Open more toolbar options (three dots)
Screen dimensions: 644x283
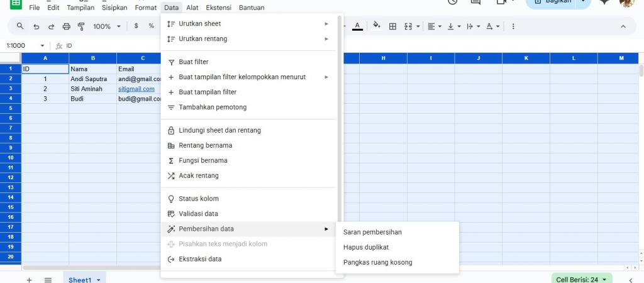[514, 26]
